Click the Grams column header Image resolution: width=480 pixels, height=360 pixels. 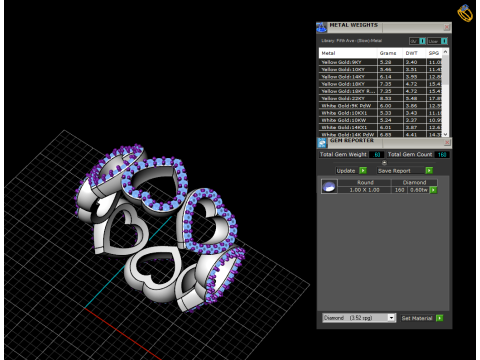click(x=390, y=53)
